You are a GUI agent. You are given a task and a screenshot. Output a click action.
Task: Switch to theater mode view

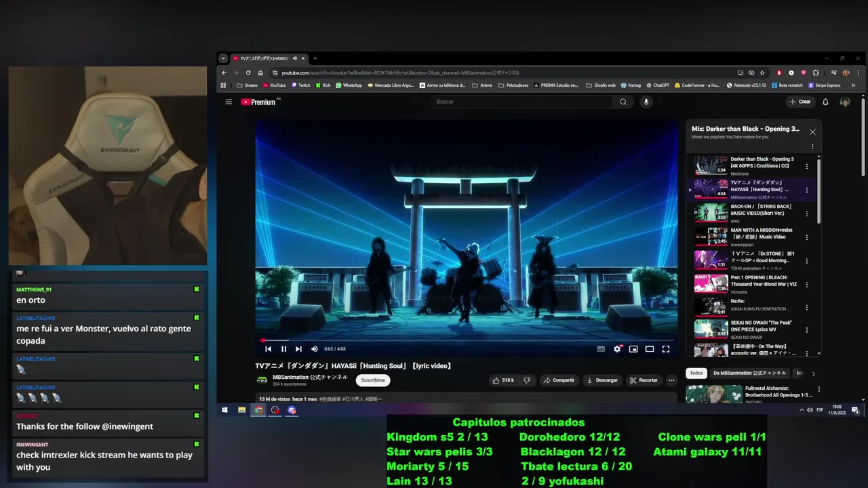(x=650, y=349)
